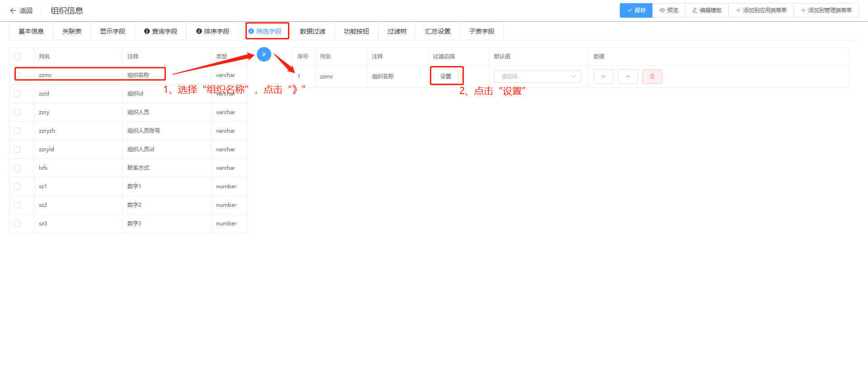
Task: Tick the sz3 row checkbox
Action: pos(17,224)
